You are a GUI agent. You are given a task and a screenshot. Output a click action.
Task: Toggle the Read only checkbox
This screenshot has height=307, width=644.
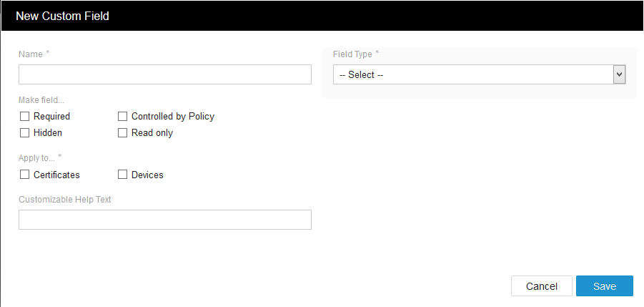pos(122,132)
